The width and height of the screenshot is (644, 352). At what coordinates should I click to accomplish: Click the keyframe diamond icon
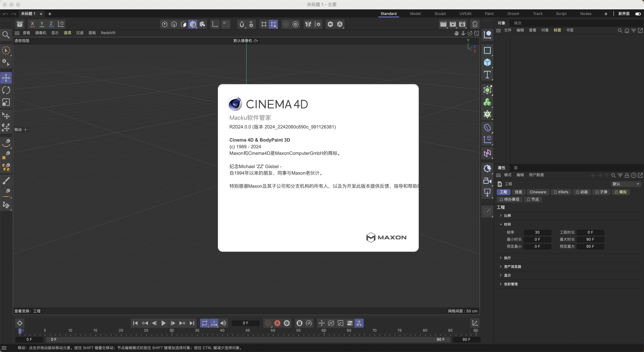[x=20, y=323]
